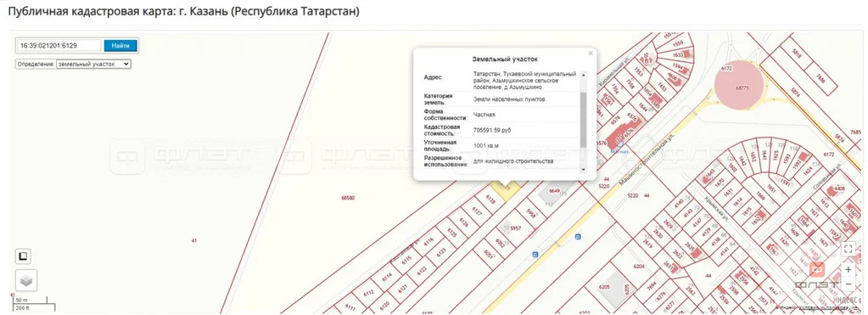The width and height of the screenshot is (868, 315).
Task: Click popup scrollbar up arrow
Action: point(583,74)
